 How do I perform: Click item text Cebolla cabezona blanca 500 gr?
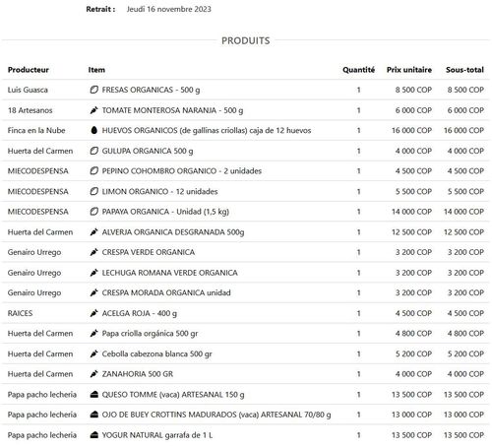[x=156, y=353]
